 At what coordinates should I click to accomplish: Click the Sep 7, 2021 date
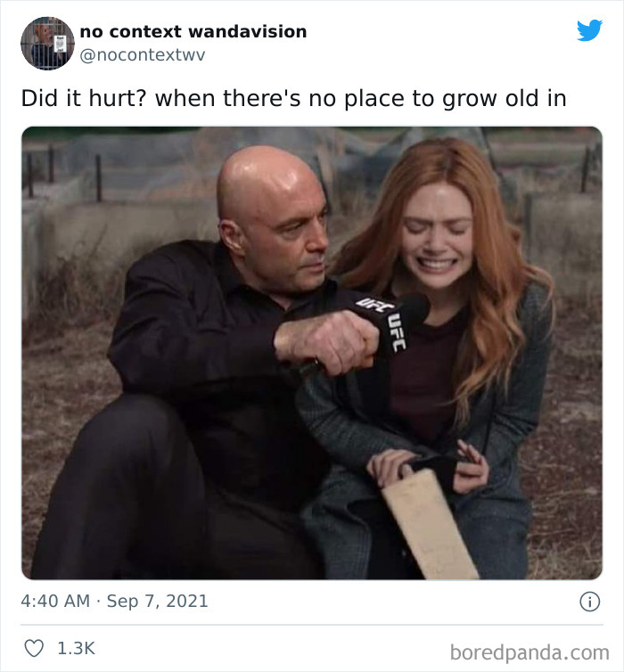pos(157,601)
